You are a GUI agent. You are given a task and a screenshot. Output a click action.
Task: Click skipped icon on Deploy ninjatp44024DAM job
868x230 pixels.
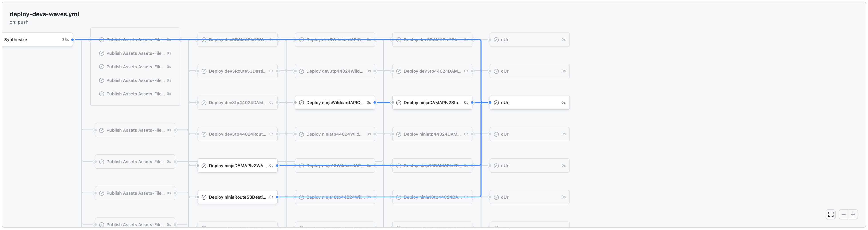[399, 134]
